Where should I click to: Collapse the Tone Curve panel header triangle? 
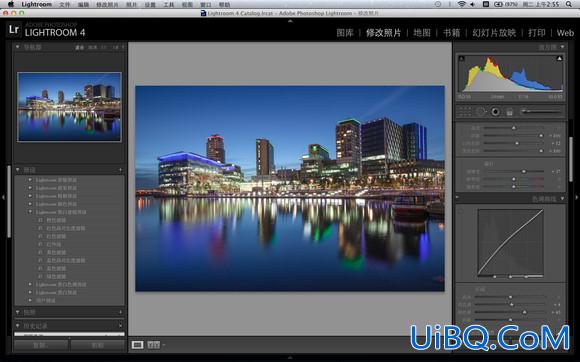562,199
